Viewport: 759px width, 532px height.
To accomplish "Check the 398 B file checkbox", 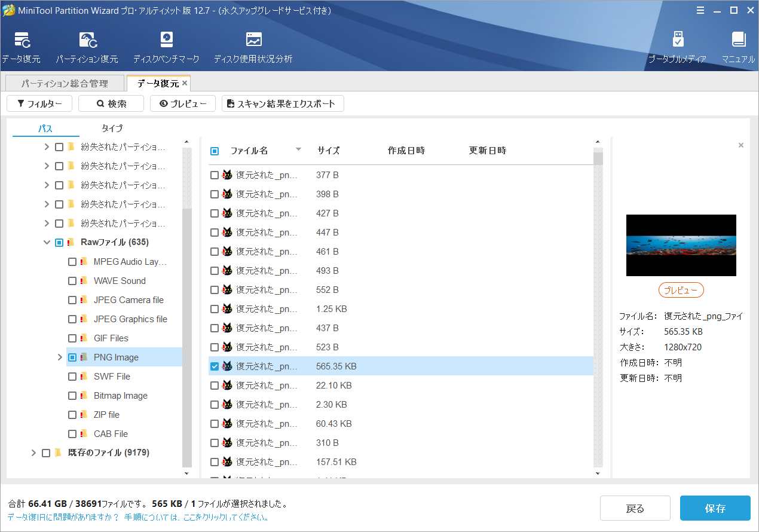I will [x=215, y=194].
